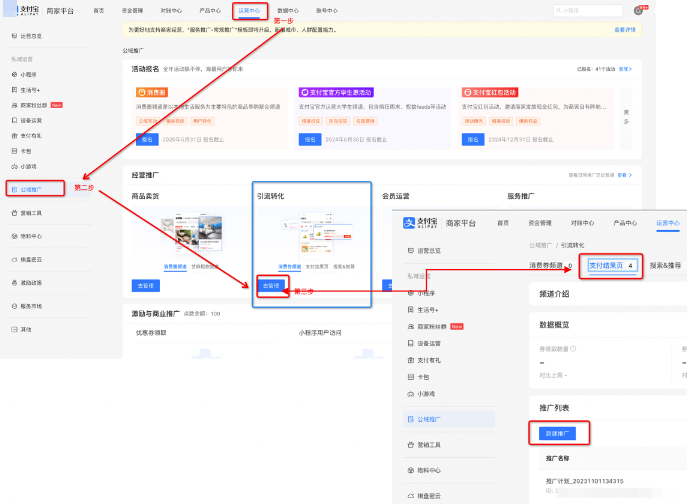Switch to 搜索&推荐 tab in overlay page

tap(665, 265)
